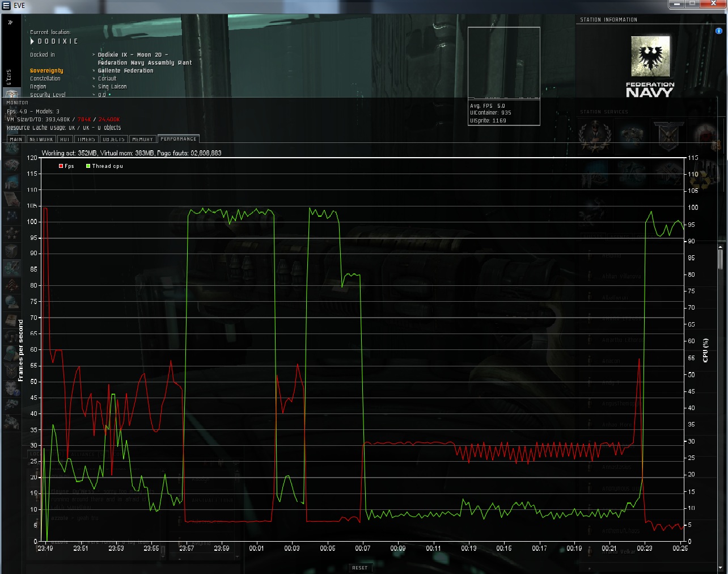Open the officer portrait station service
The width and height of the screenshot is (728, 574).
[595, 136]
